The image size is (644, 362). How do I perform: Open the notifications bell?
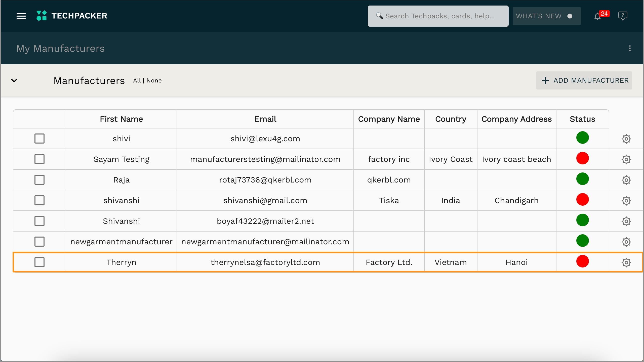[x=597, y=16]
